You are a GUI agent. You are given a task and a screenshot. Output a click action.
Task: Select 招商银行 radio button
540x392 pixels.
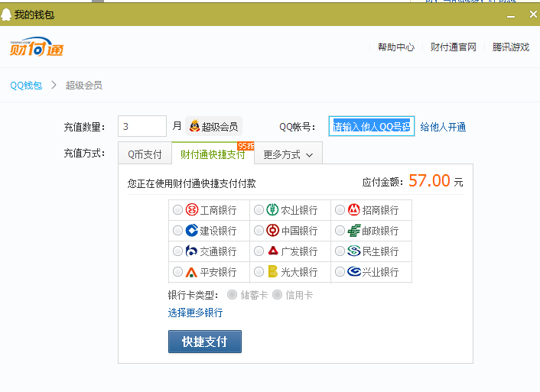click(x=340, y=209)
